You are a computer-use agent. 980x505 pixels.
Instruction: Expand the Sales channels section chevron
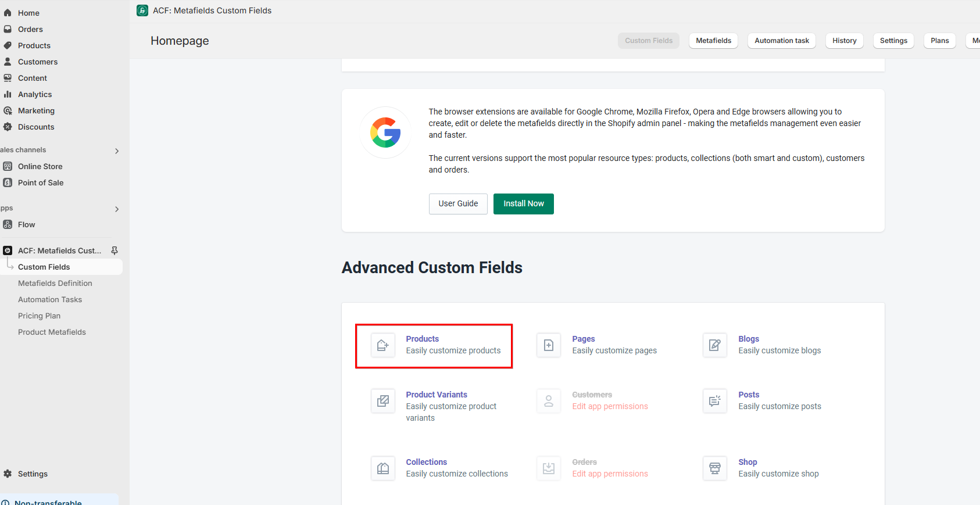[117, 151]
